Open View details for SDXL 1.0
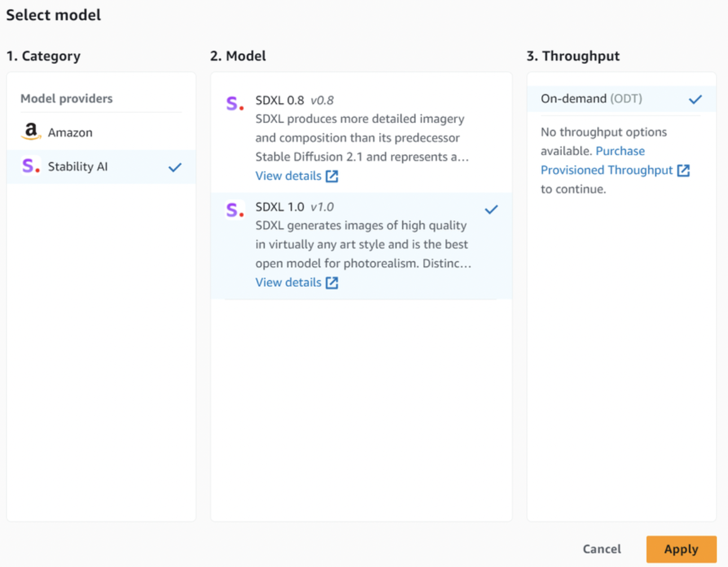Screen dimensions: 728x567 click(288, 282)
